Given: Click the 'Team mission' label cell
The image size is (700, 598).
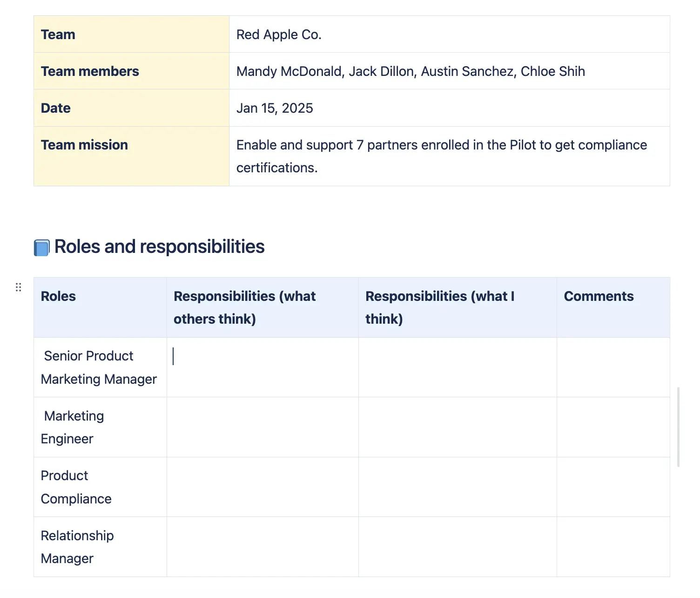Looking at the screenshot, I should (x=131, y=156).
